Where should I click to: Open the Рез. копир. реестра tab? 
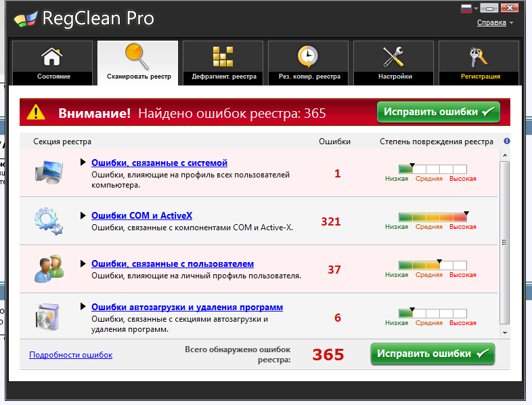[308, 63]
